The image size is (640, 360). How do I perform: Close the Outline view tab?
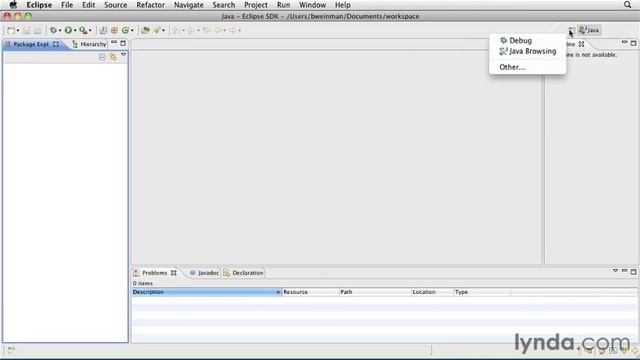[581, 44]
